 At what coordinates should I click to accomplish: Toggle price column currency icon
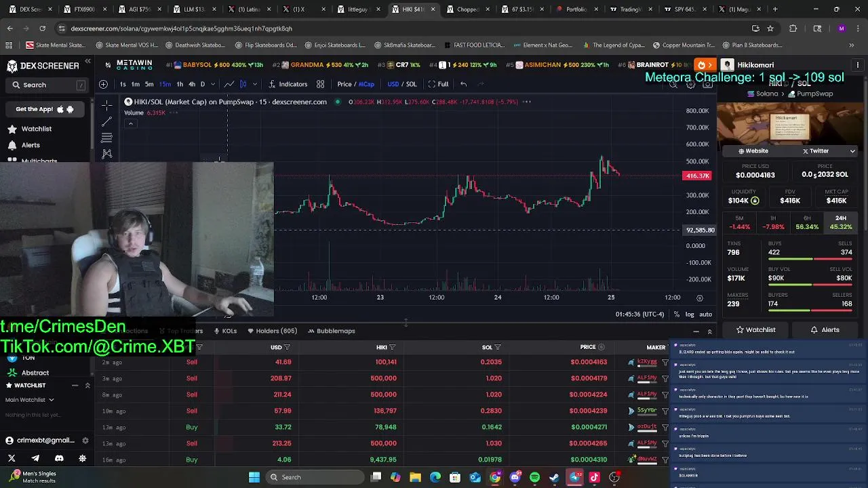point(601,347)
